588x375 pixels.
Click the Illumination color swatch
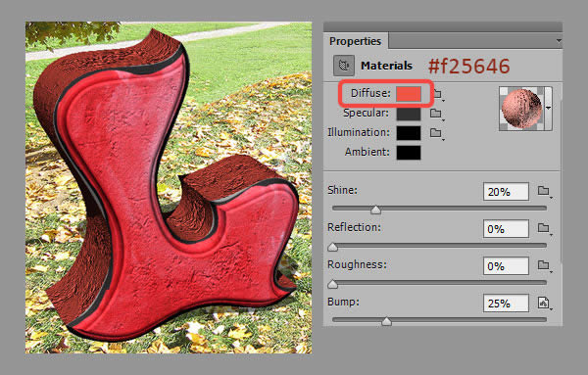pyautogui.click(x=409, y=132)
